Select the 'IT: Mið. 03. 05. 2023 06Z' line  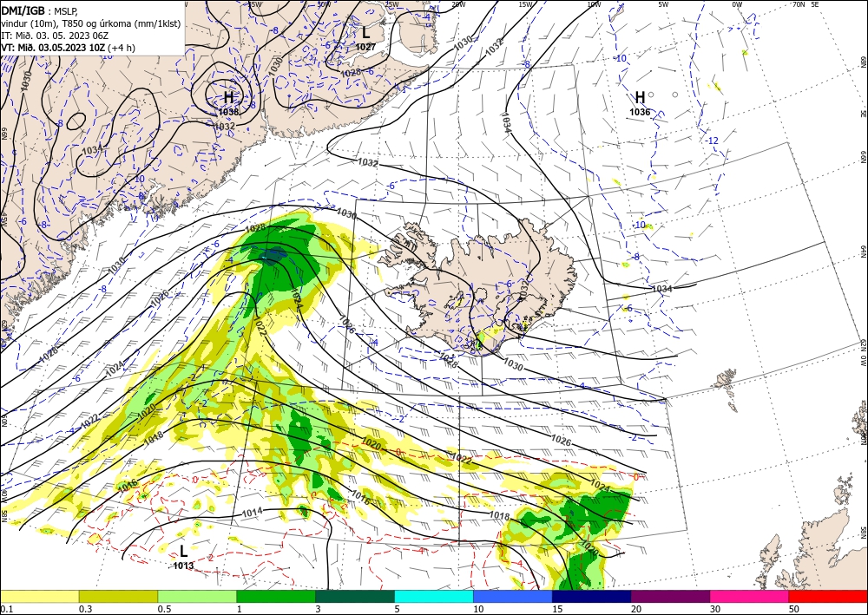point(55,36)
